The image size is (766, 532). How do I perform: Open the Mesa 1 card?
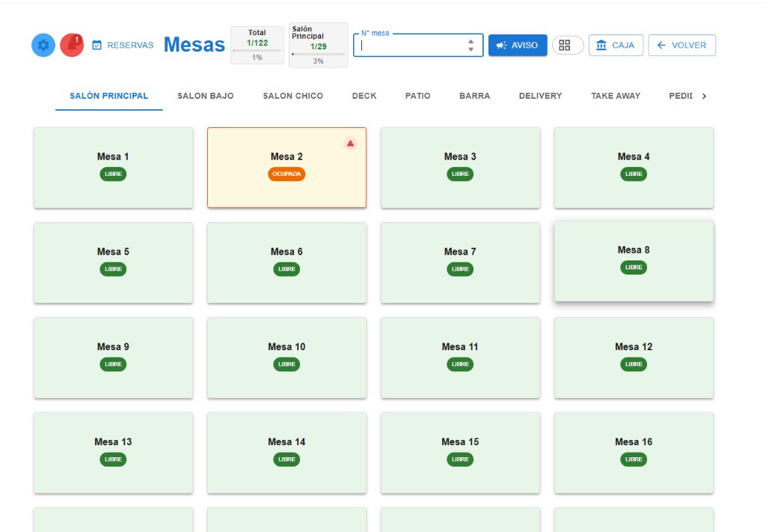114,168
